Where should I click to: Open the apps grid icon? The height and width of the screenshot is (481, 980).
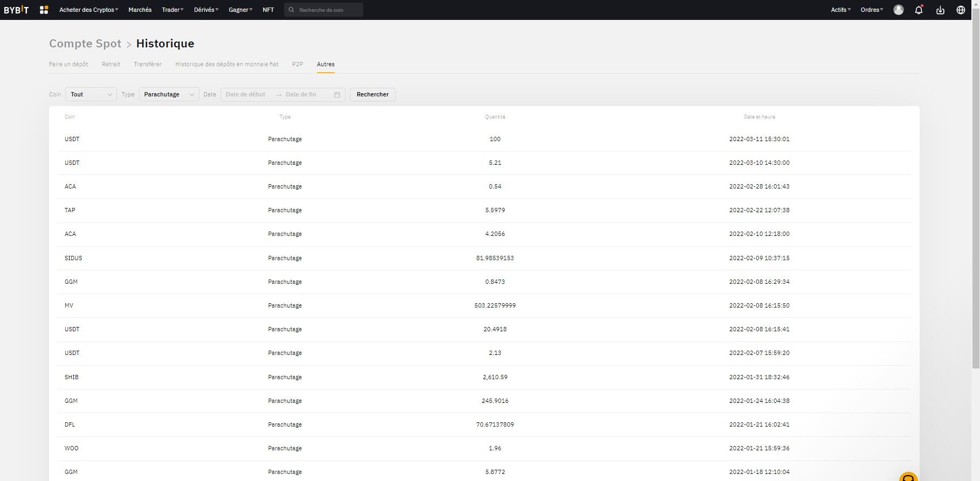(x=44, y=10)
